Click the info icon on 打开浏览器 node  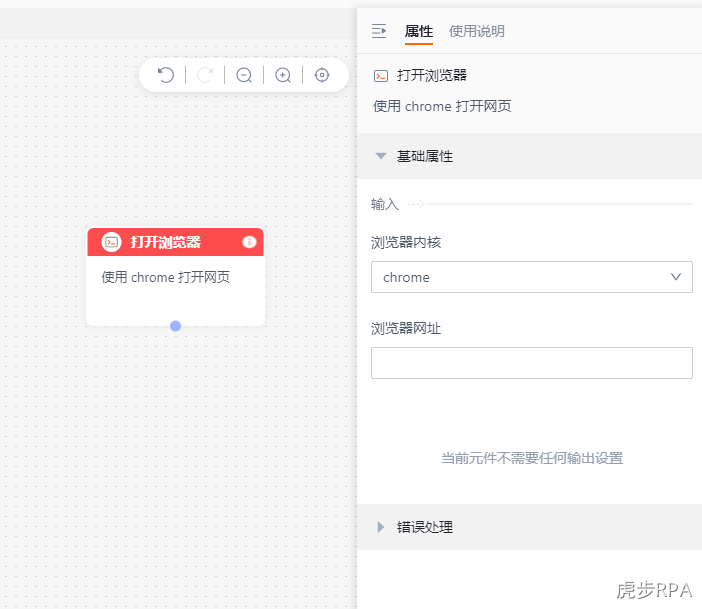(249, 242)
